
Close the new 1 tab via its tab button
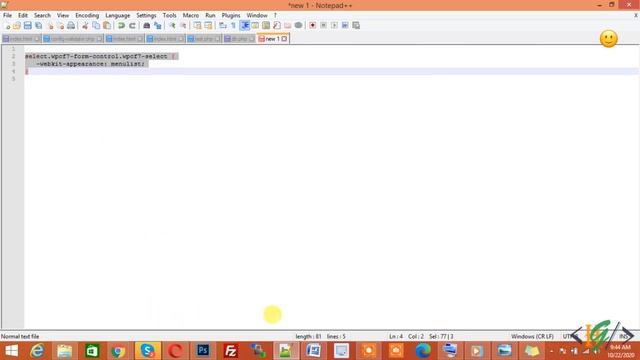[x=284, y=39]
